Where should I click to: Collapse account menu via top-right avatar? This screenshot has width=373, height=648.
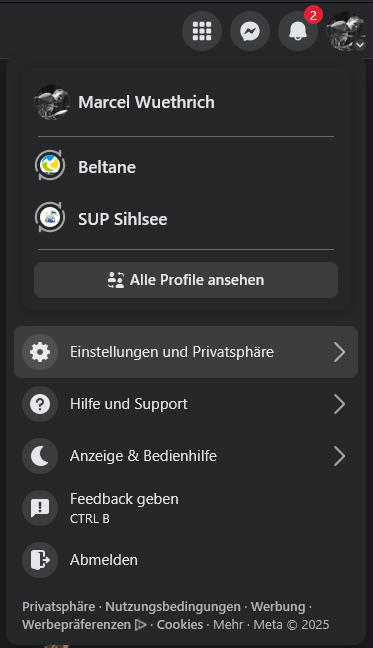pos(346,31)
